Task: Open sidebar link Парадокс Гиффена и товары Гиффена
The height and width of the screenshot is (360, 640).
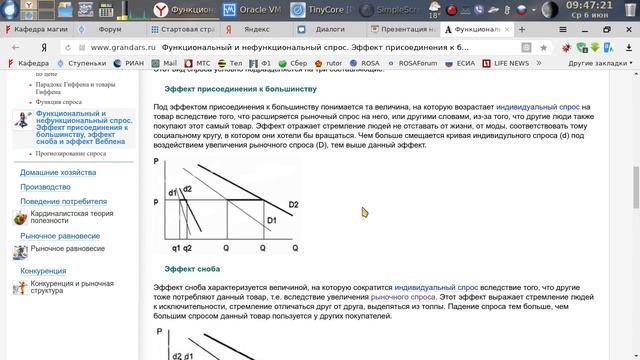Action: point(76,88)
